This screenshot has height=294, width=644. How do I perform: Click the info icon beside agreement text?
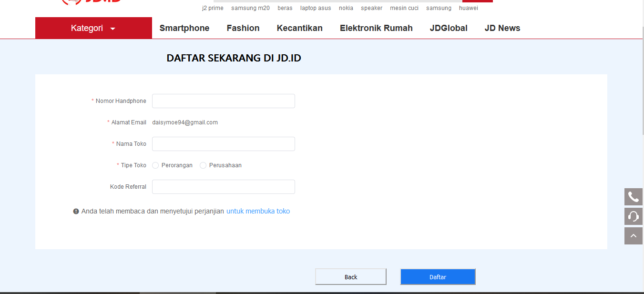point(76,211)
